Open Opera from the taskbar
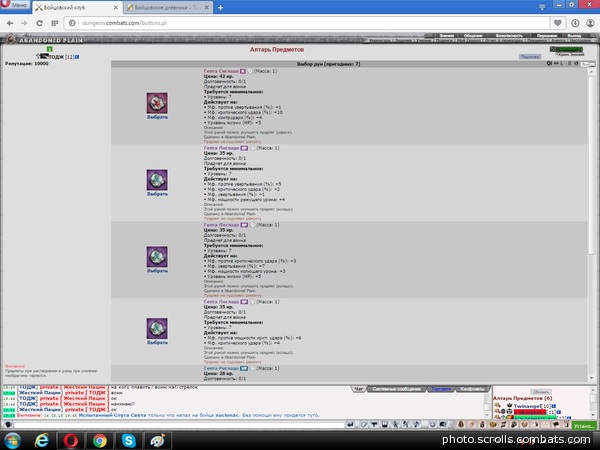 pos(71,441)
